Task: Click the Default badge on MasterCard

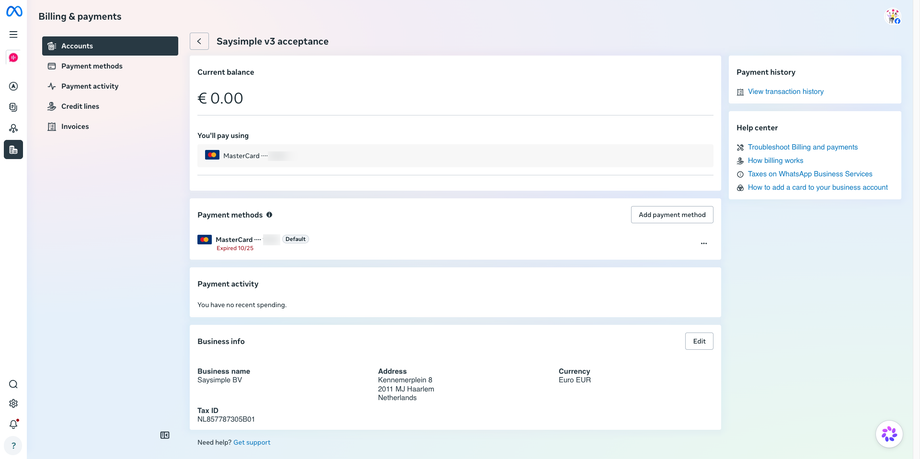Action: pos(296,239)
